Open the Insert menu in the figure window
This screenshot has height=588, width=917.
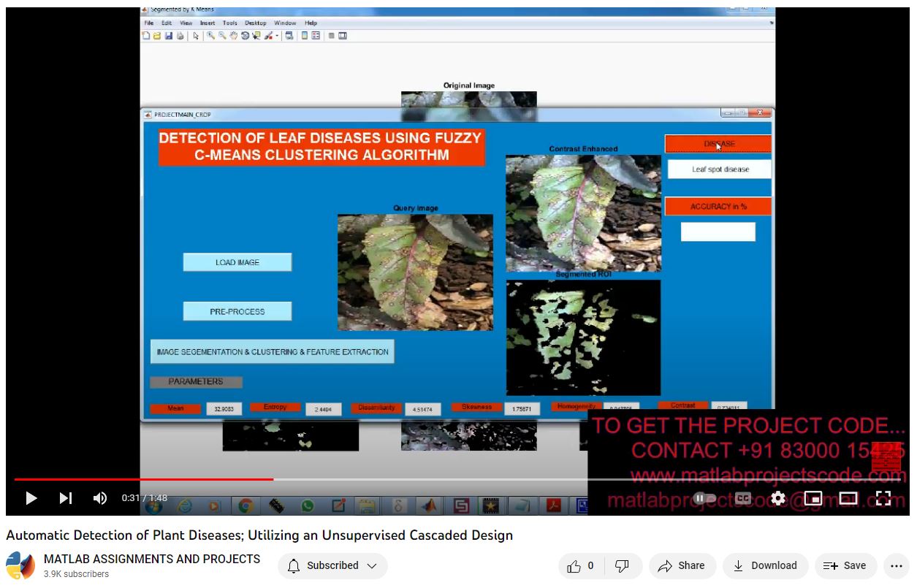pos(208,23)
